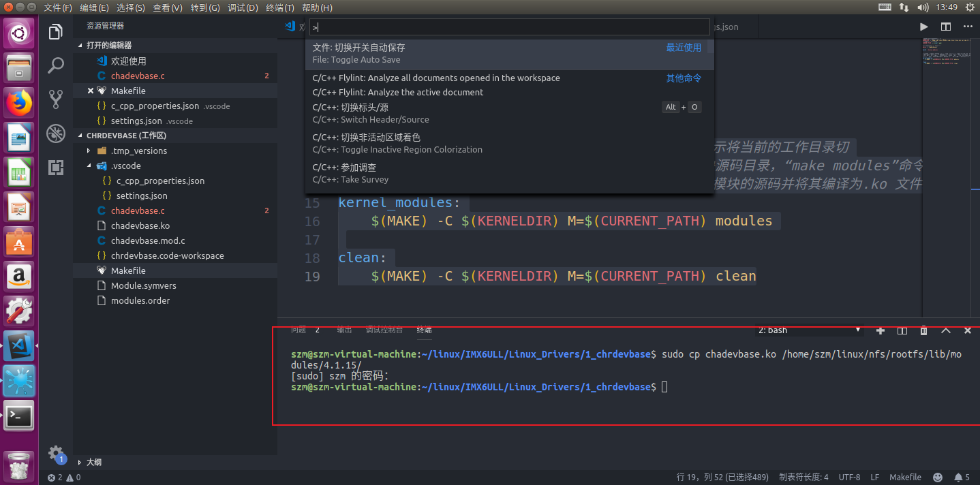Open the Debug view in activity bar
980x485 pixels.
pyautogui.click(x=56, y=134)
